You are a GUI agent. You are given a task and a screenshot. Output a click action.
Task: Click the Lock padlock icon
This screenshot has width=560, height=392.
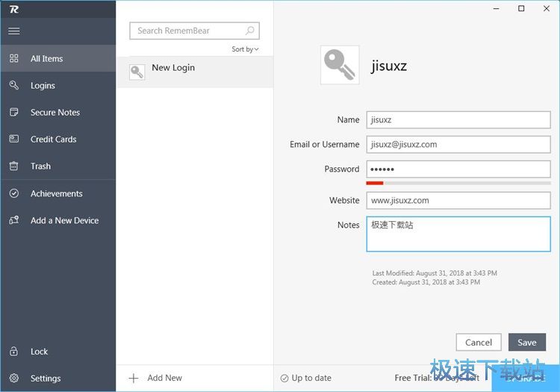(14, 351)
